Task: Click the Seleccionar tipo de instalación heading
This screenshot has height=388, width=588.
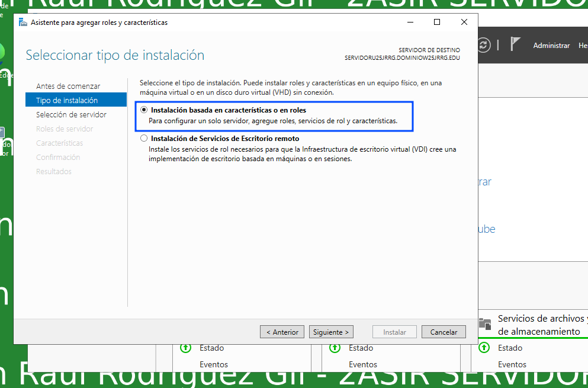Action: [x=115, y=55]
